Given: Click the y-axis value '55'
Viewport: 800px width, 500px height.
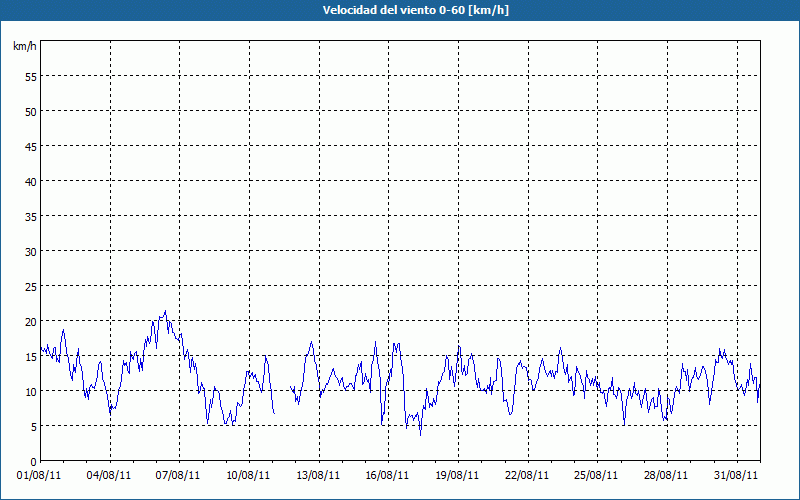Looking at the screenshot, I should (x=31, y=77).
